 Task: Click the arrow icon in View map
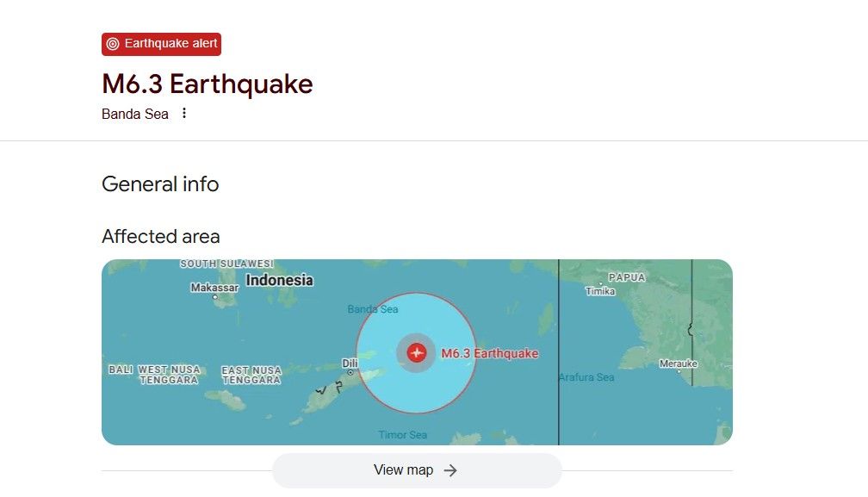pos(450,470)
